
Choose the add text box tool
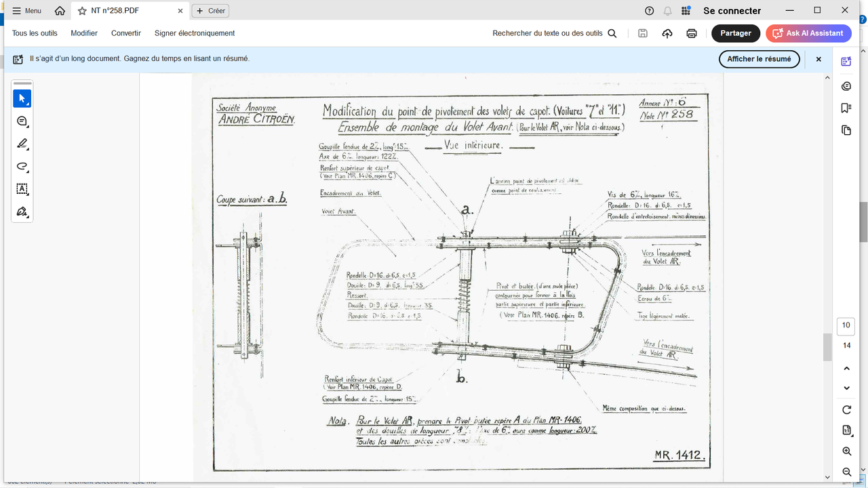(22, 189)
